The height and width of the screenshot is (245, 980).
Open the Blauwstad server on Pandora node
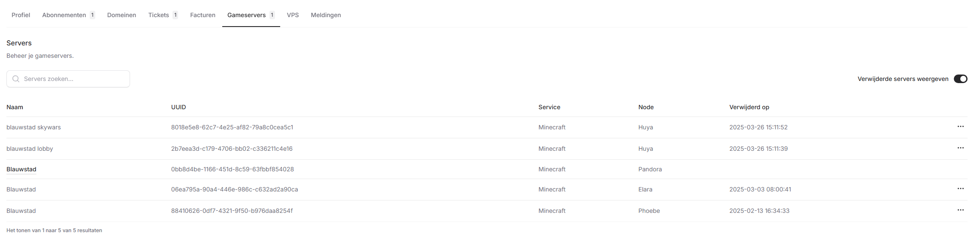coord(21,169)
